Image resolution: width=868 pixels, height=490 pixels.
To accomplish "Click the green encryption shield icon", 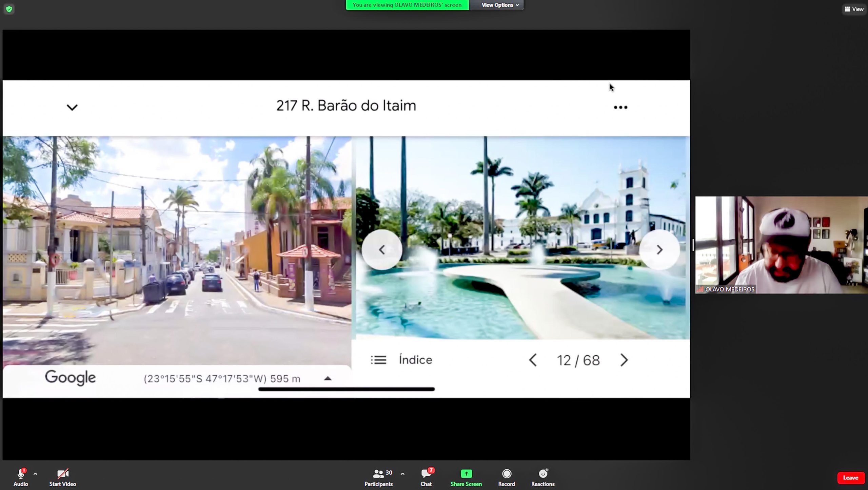I will 9,9.
